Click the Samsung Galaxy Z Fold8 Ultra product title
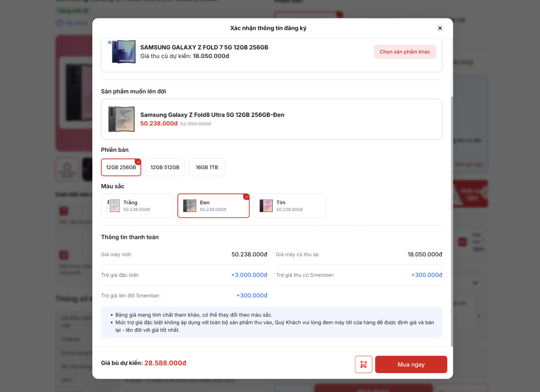 212,115
